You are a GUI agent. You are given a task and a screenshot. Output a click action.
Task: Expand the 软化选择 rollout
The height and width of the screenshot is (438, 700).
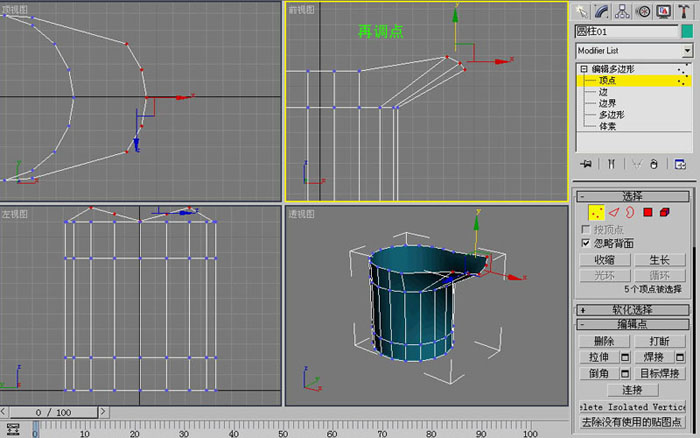[633, 309]
